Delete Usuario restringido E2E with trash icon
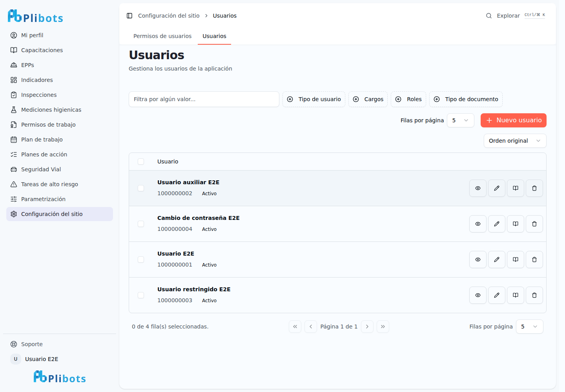Image resolution: width=565 pixels, height=392 pixels. pos(534,295)
